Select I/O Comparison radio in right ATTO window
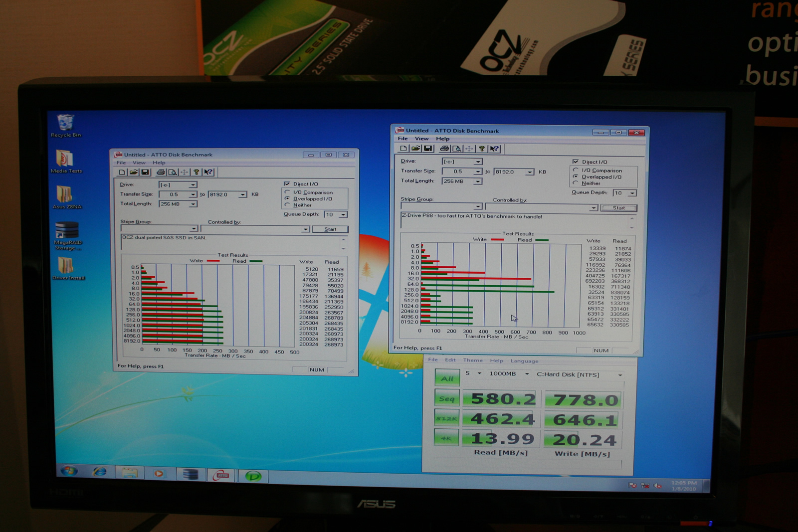This screenshot has width=798, height=532. click(x=576, y=170)
